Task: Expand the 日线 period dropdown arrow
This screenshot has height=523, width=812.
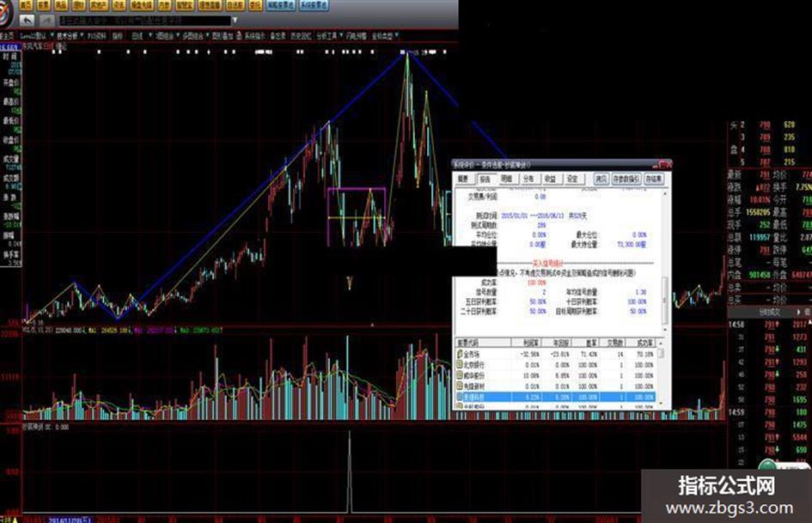Action: (x=150, y=36)
